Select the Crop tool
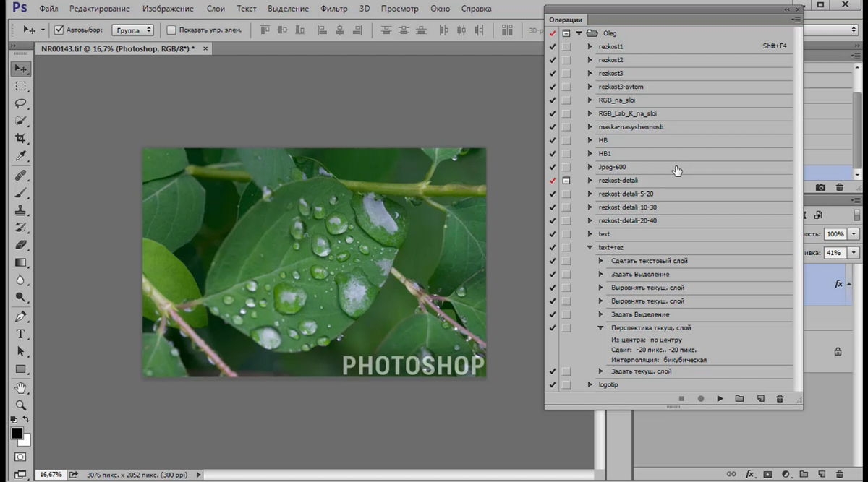 21,138
